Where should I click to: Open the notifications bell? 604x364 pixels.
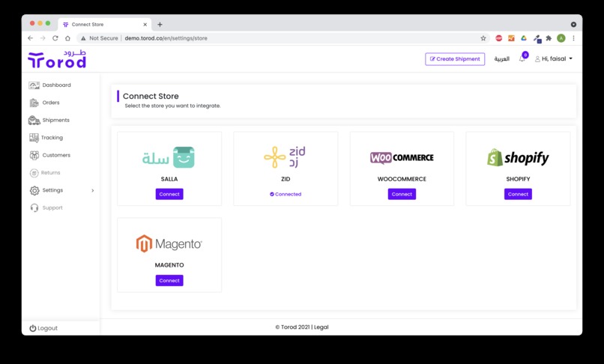click(522, 58)
